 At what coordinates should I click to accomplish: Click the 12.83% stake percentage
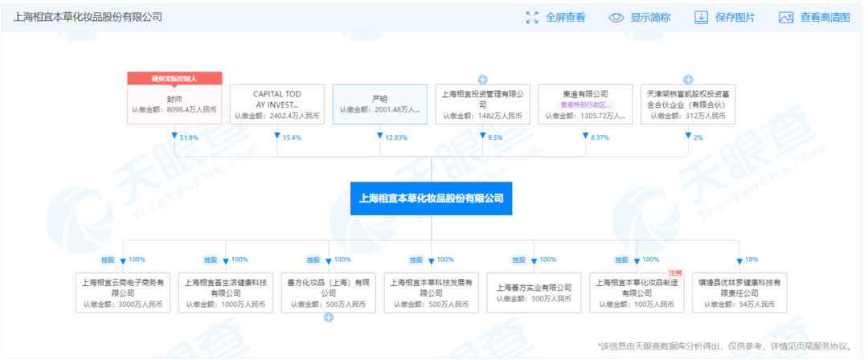point(396,137)
